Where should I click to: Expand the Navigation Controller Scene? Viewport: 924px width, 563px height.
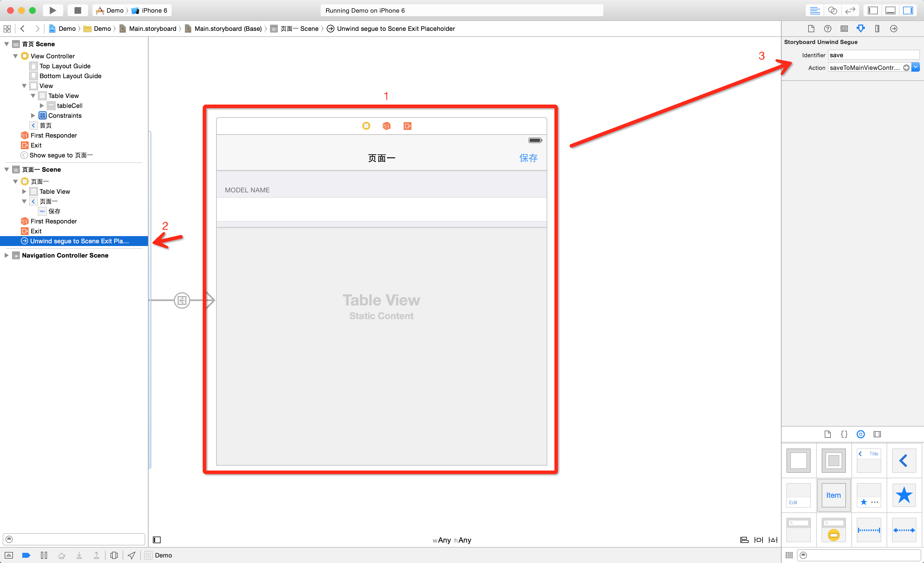(x=6, y=255)
